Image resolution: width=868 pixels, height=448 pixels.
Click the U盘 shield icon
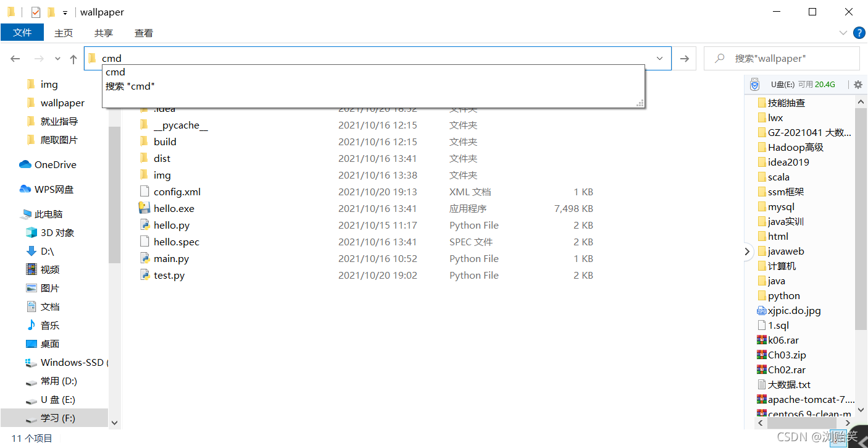point(754,85)
